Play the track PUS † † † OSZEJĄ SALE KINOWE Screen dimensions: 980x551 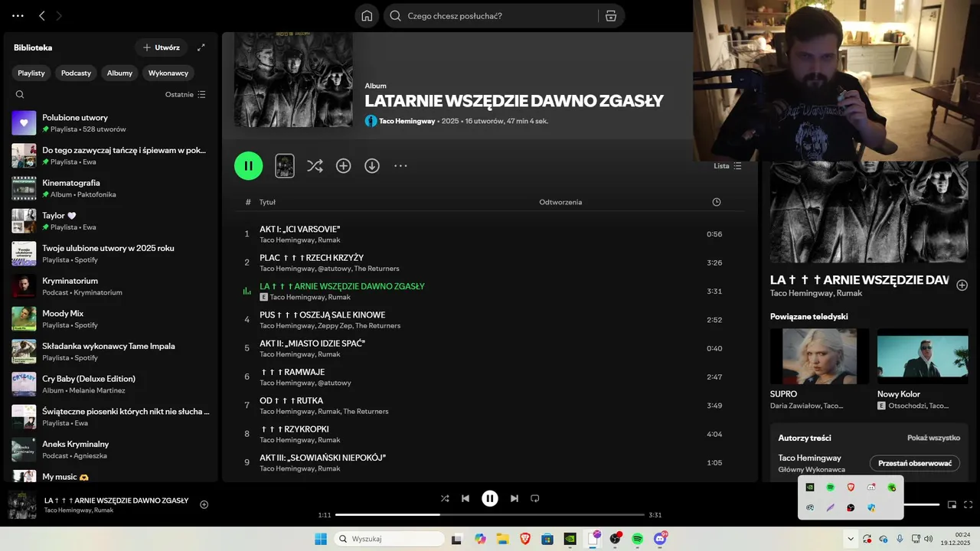click(x=489, y=320)
